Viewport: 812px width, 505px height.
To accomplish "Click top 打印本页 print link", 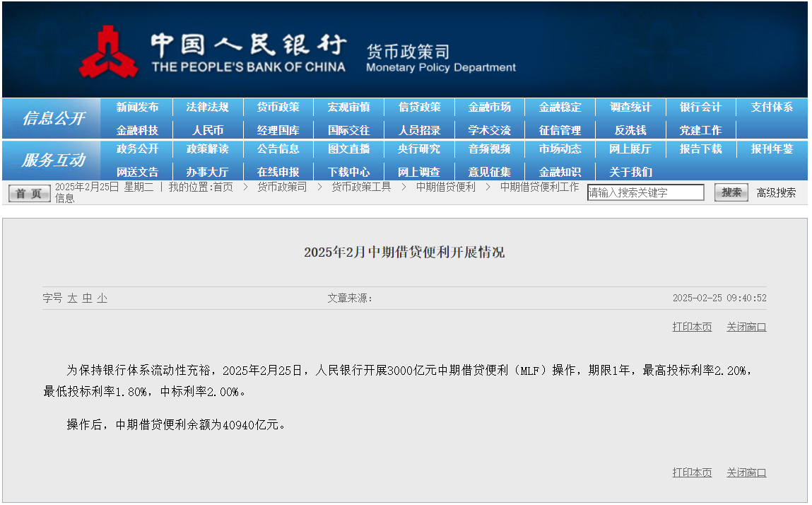I will pos(692,327).
